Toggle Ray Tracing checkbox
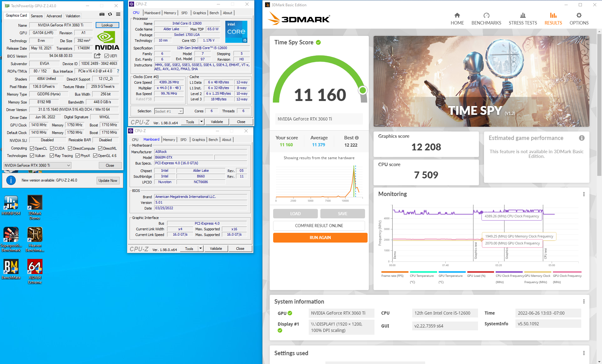602x364 pixels. (x=52, y=155)
